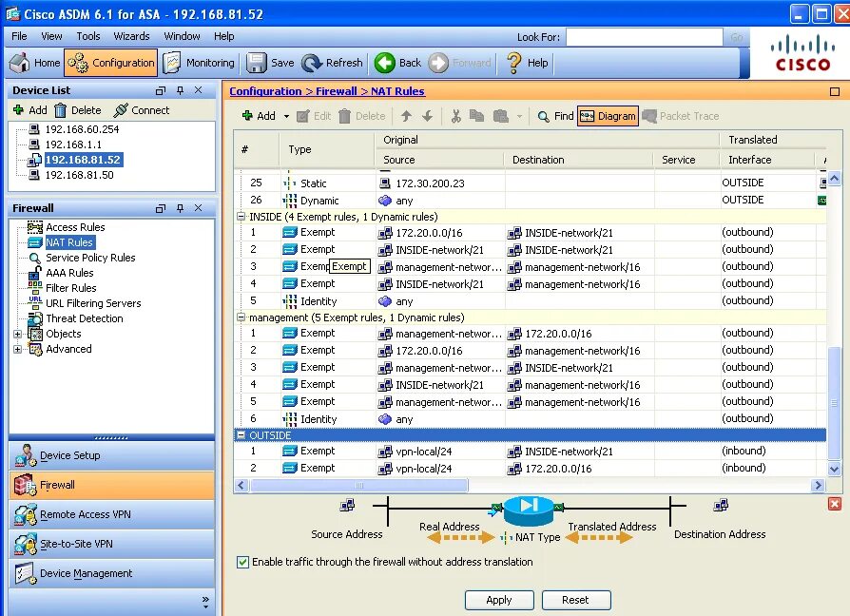Open Site-to-Site VPN section

click(x=111, y=544)
